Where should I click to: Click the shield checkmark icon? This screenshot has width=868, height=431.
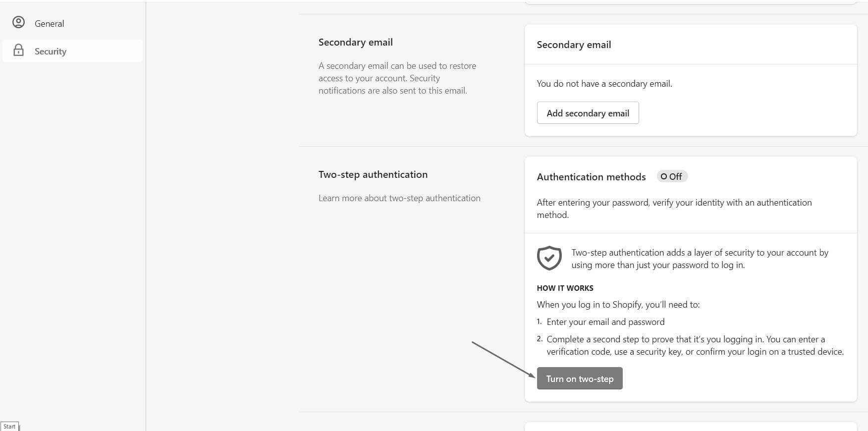tap(549, 258)
